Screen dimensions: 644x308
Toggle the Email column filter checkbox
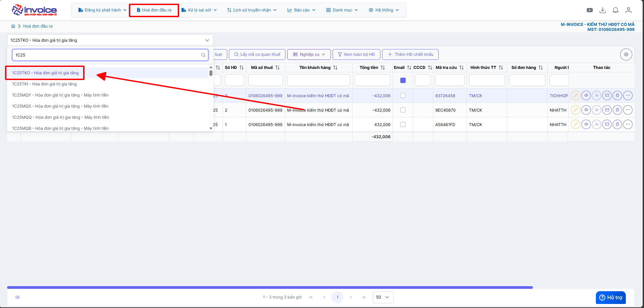(403, 80)
